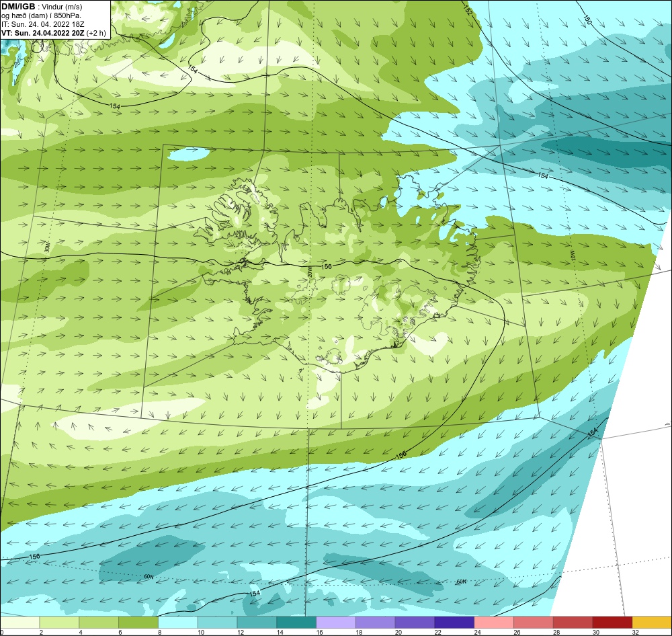Click the valid time 'VT: Sun. 24.04.2022 20Z (+2 h)'
Image resolution: width=672 pixels, height=636 pixels.
(53, 33)
